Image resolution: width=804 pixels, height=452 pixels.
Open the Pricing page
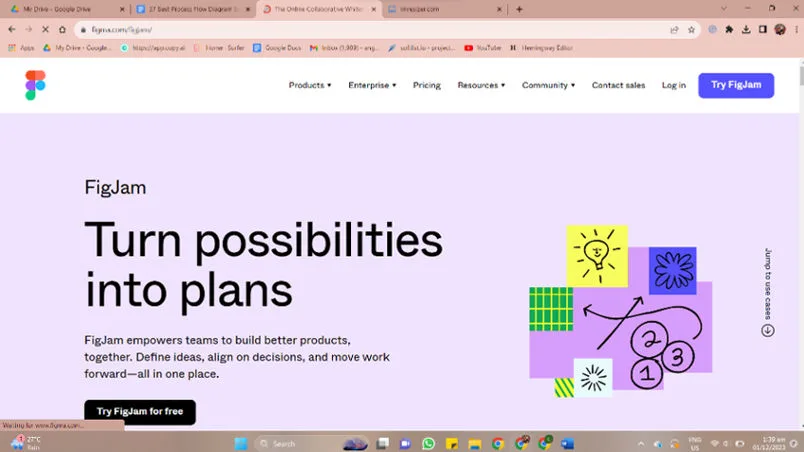427,85
